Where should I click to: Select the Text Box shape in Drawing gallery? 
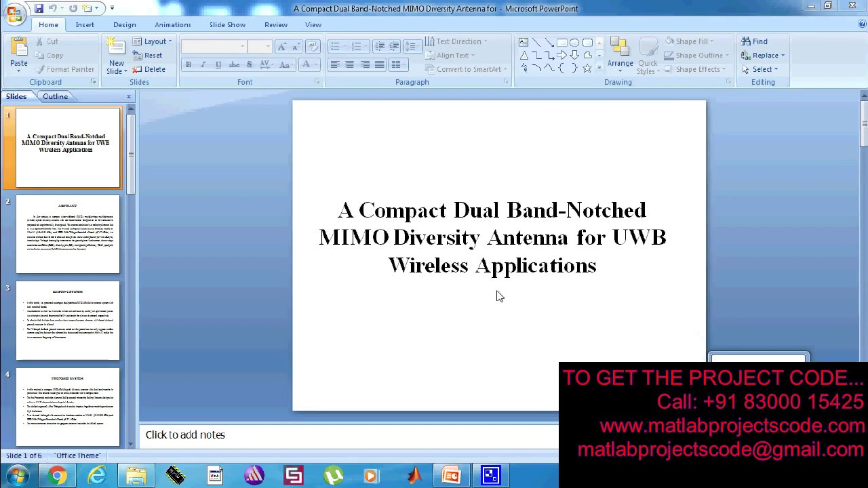524,42
